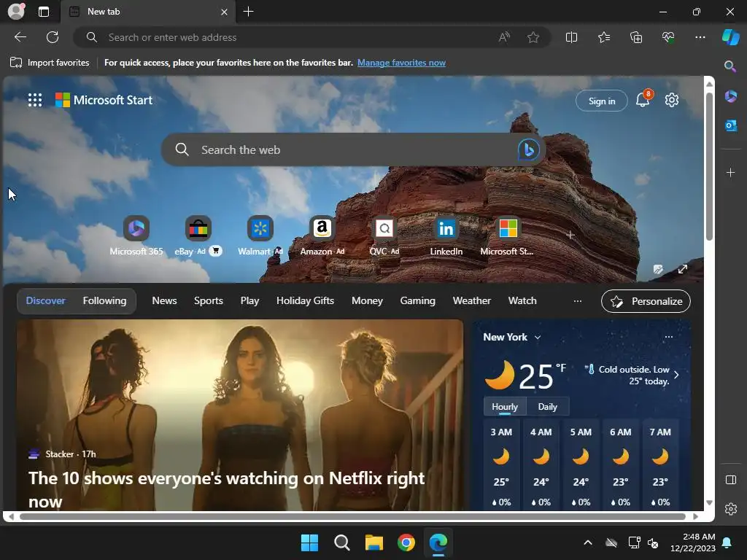Add this page to favorites star
Image resolution: width=747 pixels, height=560 pixels.
pos(533,37)
